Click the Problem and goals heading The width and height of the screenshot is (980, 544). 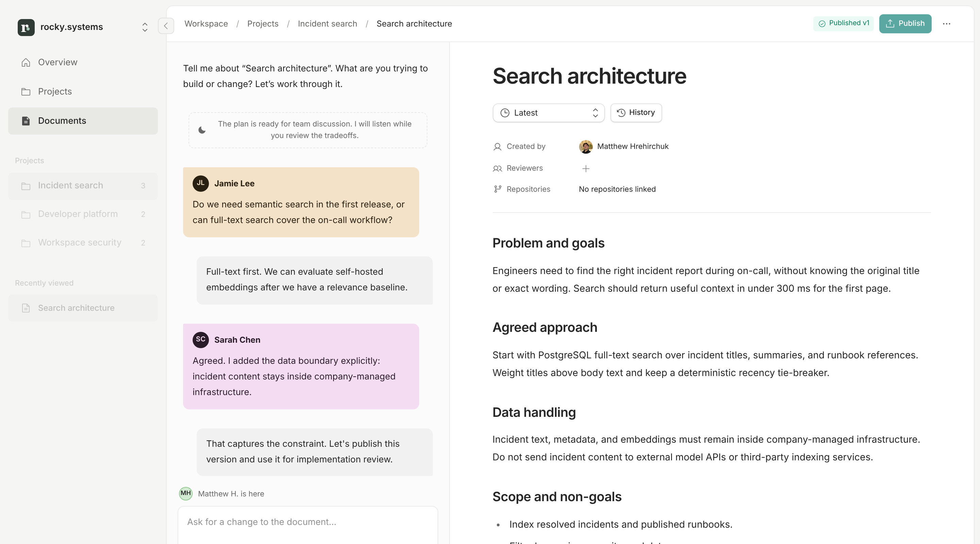[548, 243]
